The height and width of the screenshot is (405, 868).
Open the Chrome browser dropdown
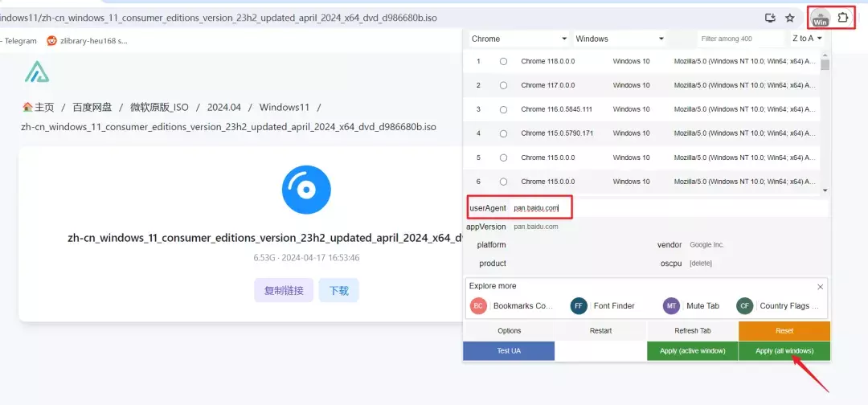pos(518,39)
